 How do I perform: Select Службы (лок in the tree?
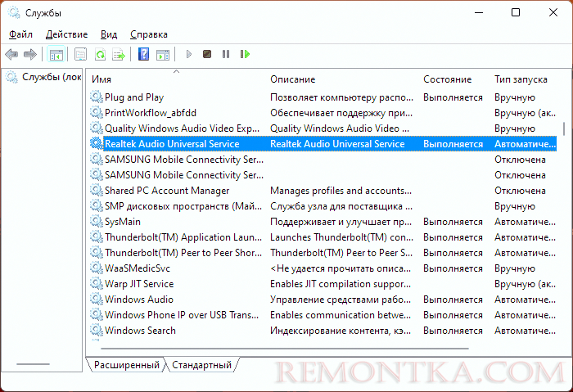pos(52,77)
